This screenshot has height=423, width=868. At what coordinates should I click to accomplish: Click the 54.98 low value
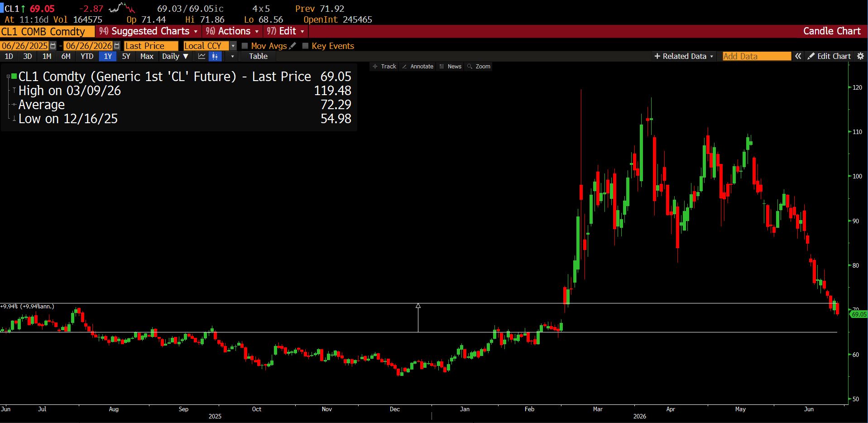pos(336,119)
